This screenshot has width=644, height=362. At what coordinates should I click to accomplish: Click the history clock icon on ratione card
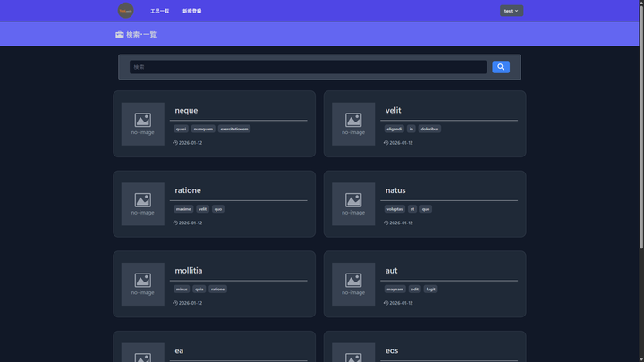[175, 223]
